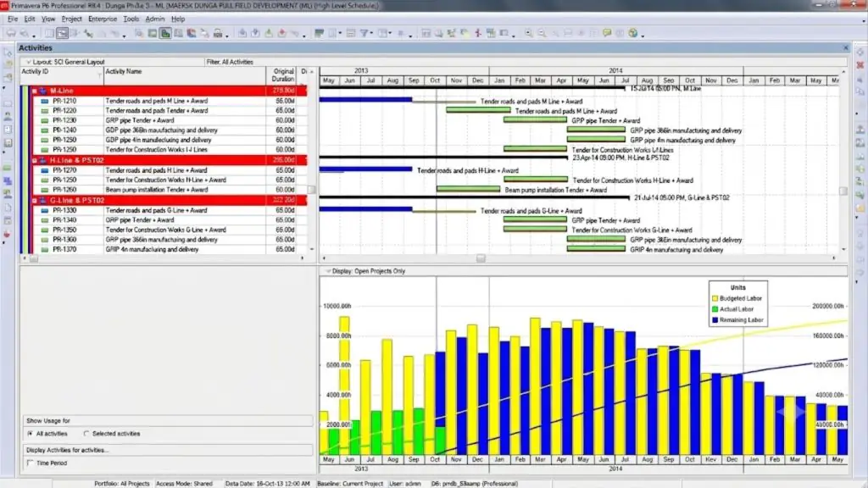Open the Tools menu

point(131,19)
